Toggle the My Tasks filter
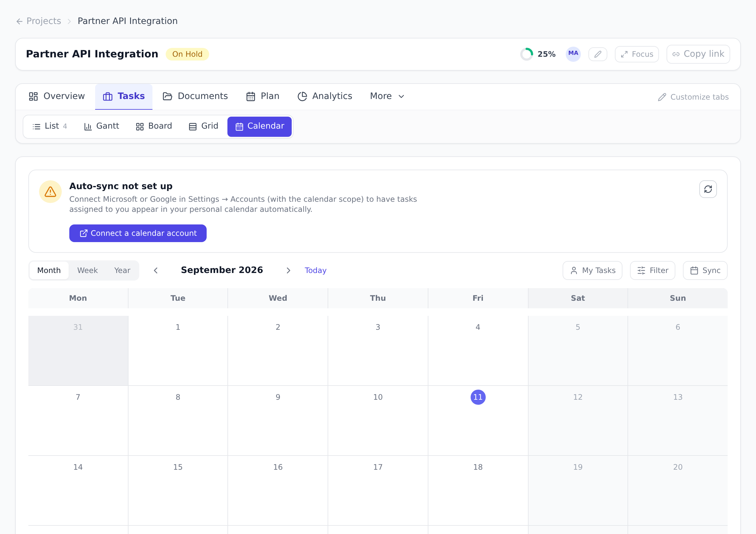 (592, 270)
